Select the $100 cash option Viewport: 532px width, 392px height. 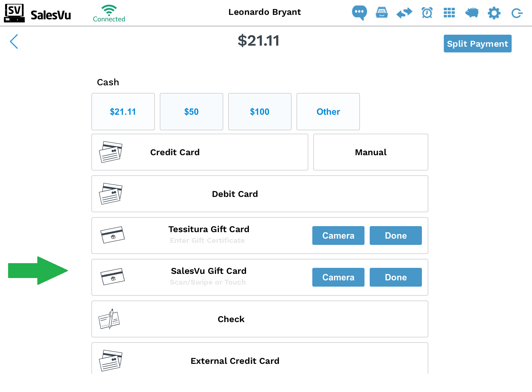click(260, 112)
